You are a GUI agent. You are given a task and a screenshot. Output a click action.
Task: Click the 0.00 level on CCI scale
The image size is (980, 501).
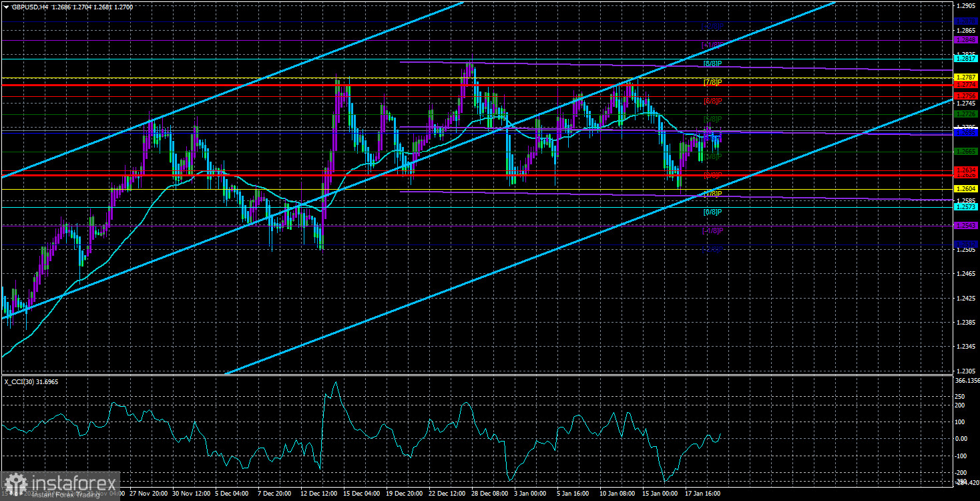click(961, 439)
